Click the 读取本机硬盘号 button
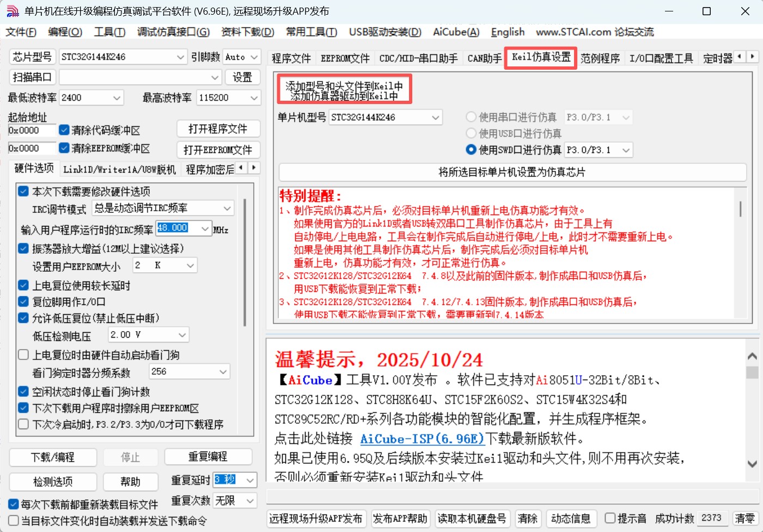763x532 pixels. 473,518
